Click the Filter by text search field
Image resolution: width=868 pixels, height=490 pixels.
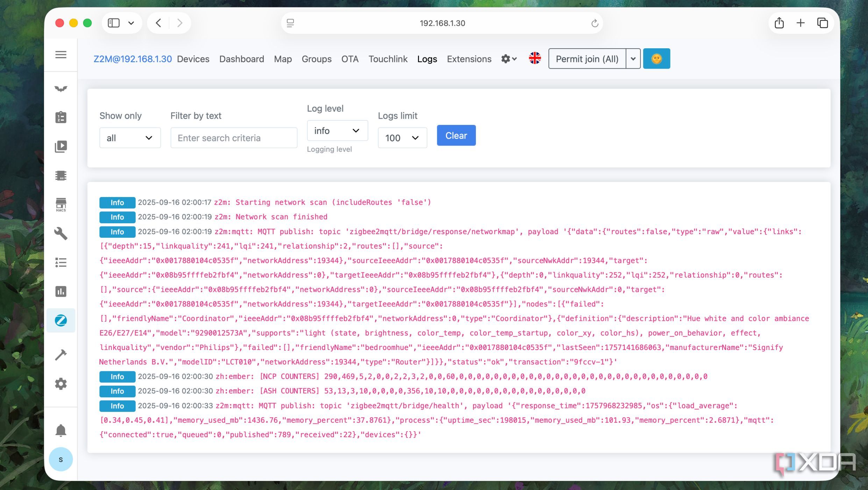point(234,138)
